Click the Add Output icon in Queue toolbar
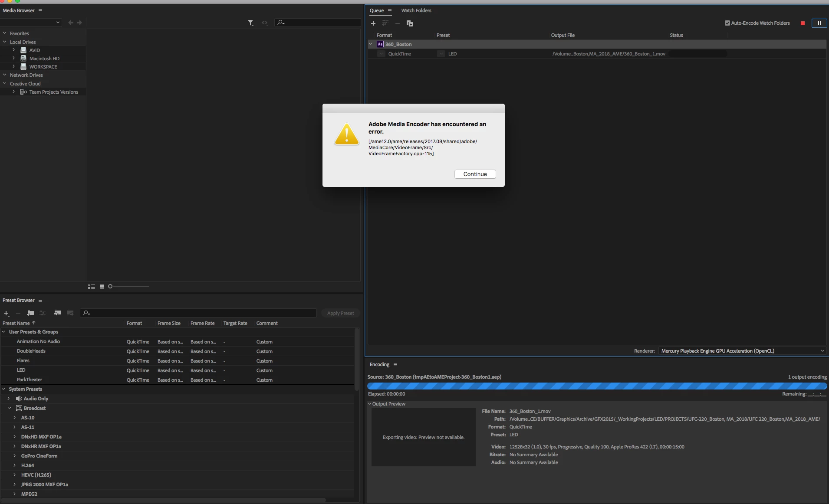This screenshot has height=504, width=829. (x=385, y=23)
